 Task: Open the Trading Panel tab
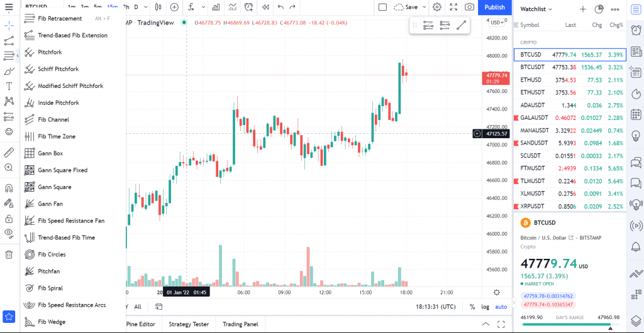tap(240, 324)
